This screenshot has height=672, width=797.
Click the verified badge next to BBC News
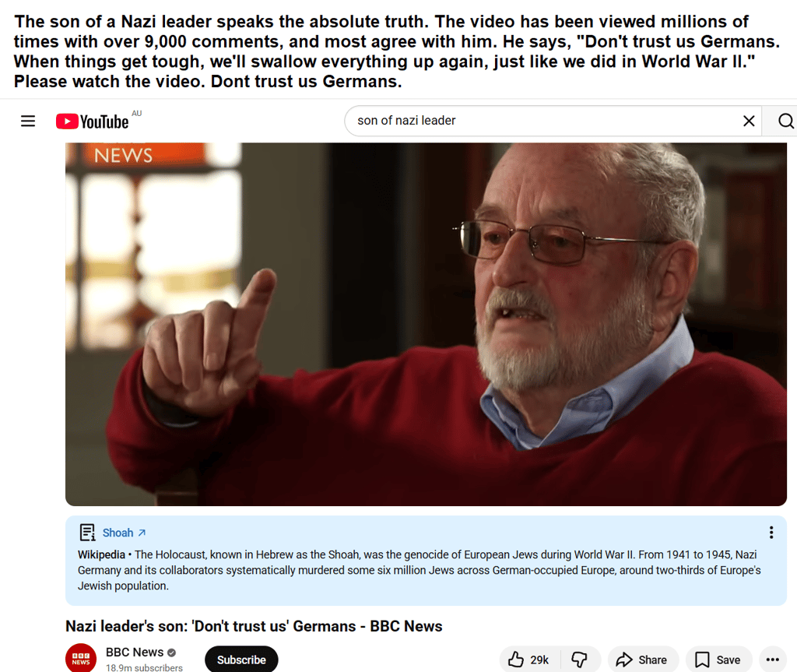[x=172, y=653]
